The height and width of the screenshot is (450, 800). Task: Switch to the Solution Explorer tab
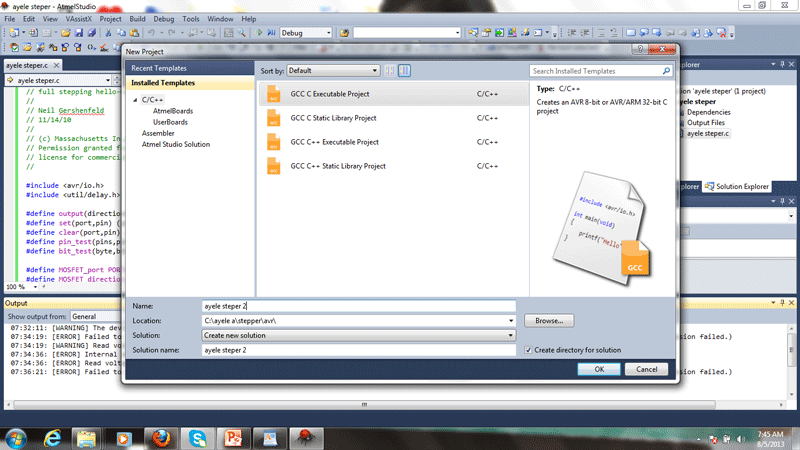tap(737, 186)
